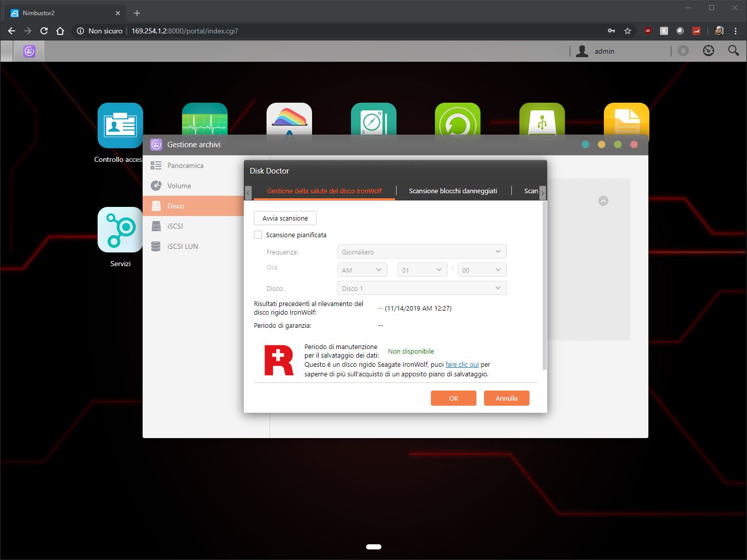This screenshot has width=747, height=560.
Task: Click the ADM main menu icon in the taskbar
Action: (x=29, y=51)
